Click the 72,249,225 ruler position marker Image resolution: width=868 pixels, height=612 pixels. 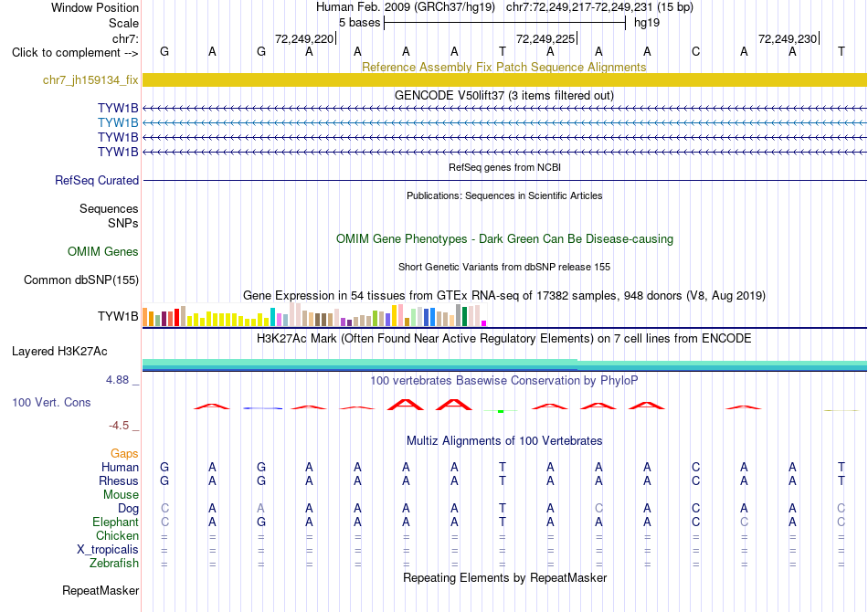point(545,38)
